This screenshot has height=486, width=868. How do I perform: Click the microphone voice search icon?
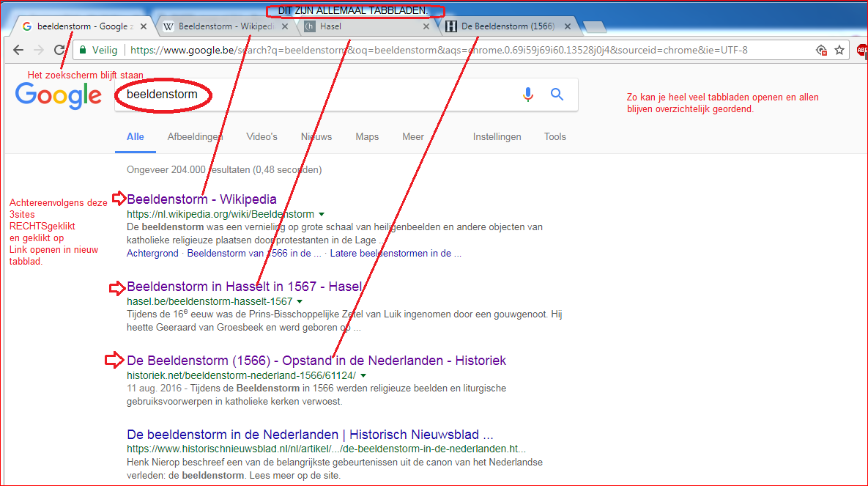[527, 95]
